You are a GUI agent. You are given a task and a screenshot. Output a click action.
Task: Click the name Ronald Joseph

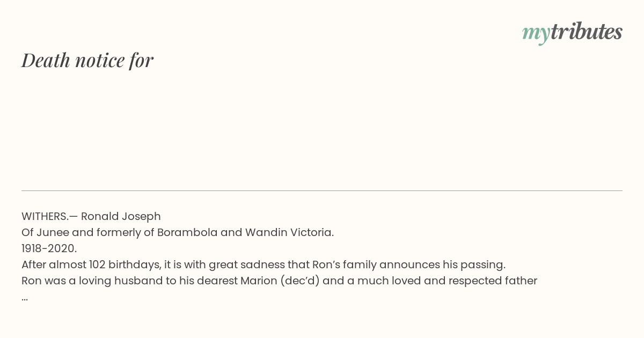point(121,216)
